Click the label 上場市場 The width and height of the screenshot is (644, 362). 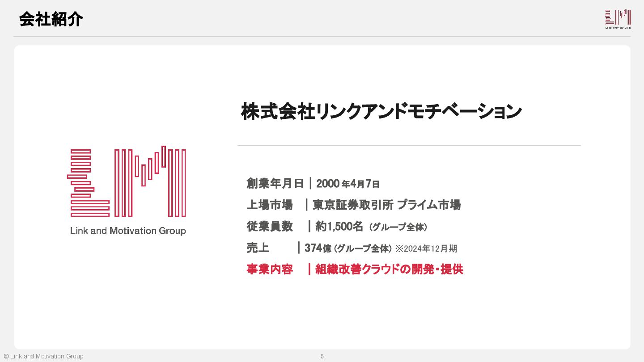coord(269,205)
